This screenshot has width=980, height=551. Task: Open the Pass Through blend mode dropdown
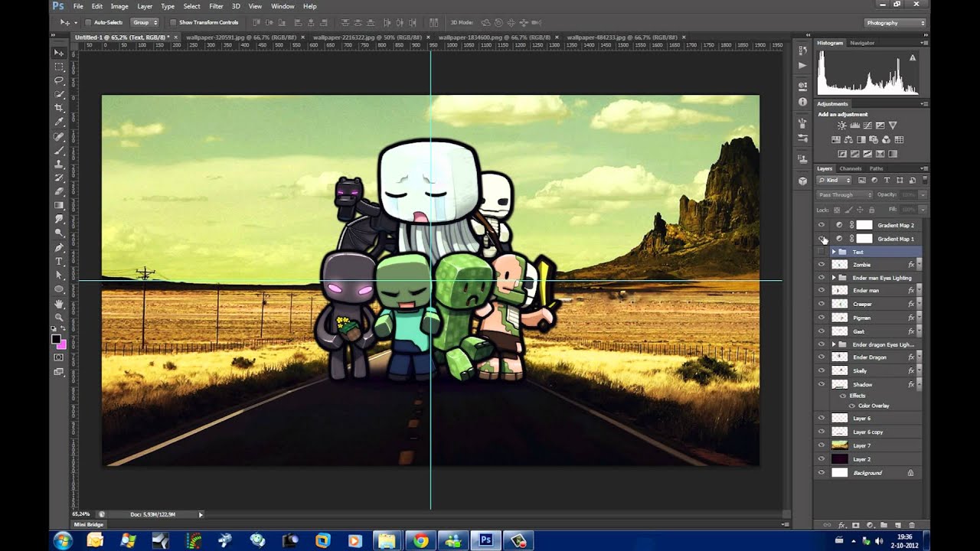844,195
